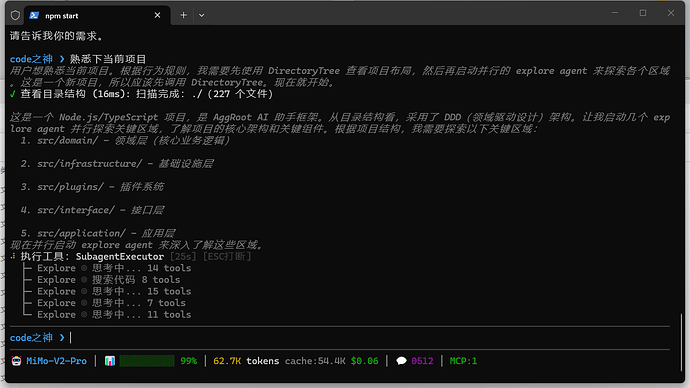Minimize the terminal window
Screen dimensions: 690x388
point(615,13)
